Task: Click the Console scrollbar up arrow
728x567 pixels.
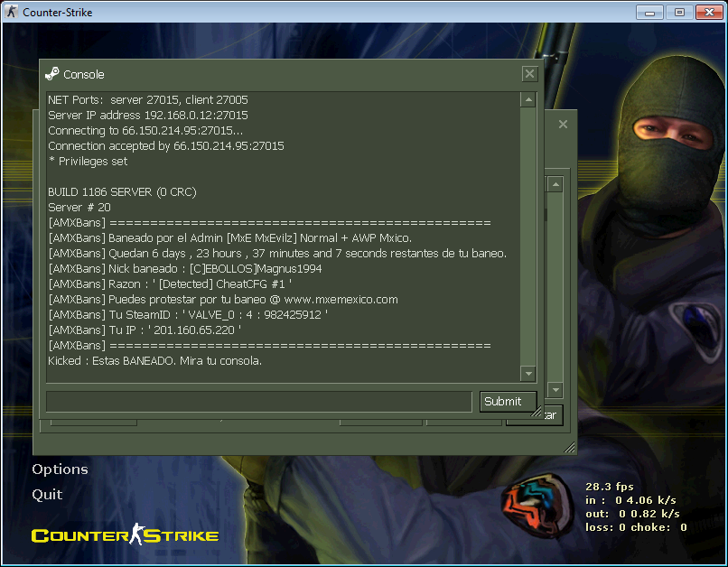Action: click(x=528, y=99)
